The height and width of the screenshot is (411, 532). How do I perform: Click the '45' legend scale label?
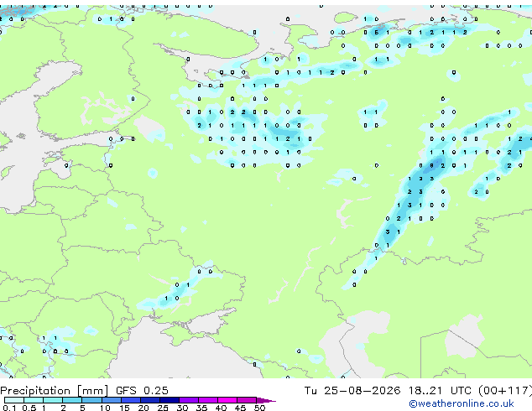pyautogui.click(x=240, y=408)
